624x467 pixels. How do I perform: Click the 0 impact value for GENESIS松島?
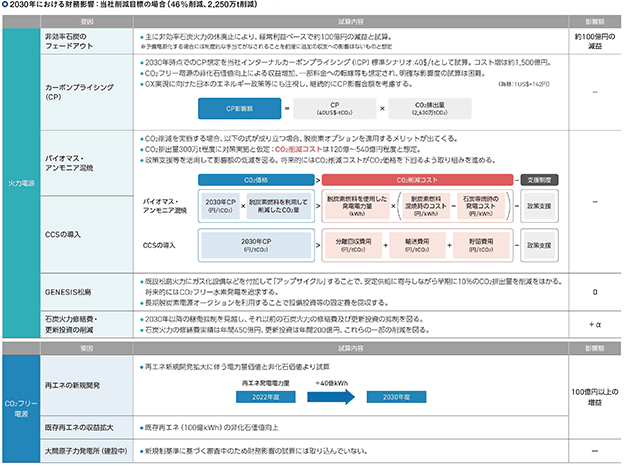tap(595, 292)
